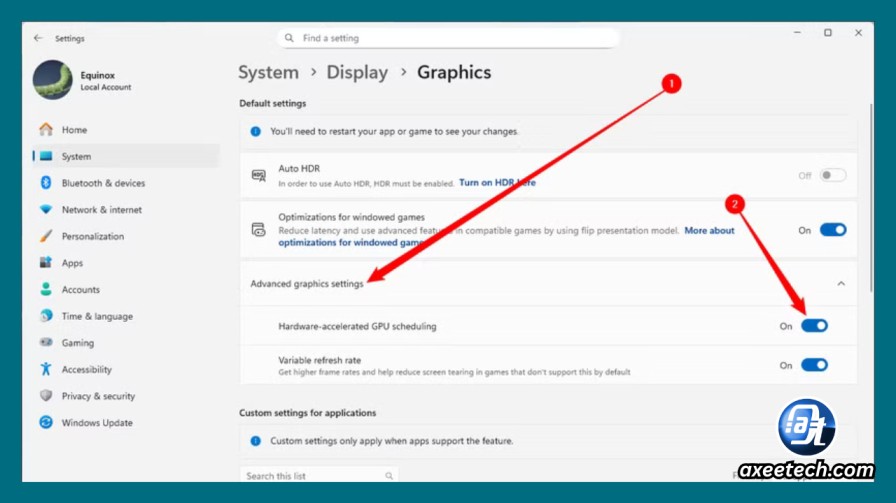Open Home in the sidebar
This screenshot has height=503, width=896.
127,130
